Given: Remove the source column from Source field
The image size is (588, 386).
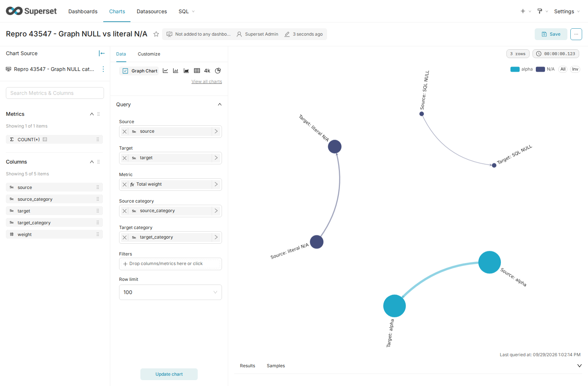Looking at the screenshot, I should 125,132.
